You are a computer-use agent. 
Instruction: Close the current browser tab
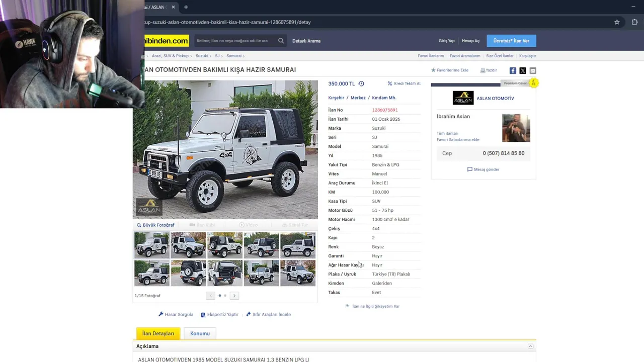click(x=173, y=7)
